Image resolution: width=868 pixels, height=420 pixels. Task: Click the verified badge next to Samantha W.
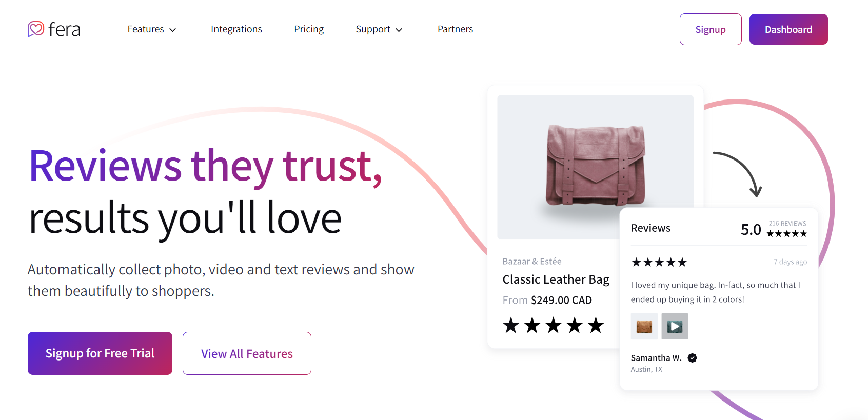point(692,358)
